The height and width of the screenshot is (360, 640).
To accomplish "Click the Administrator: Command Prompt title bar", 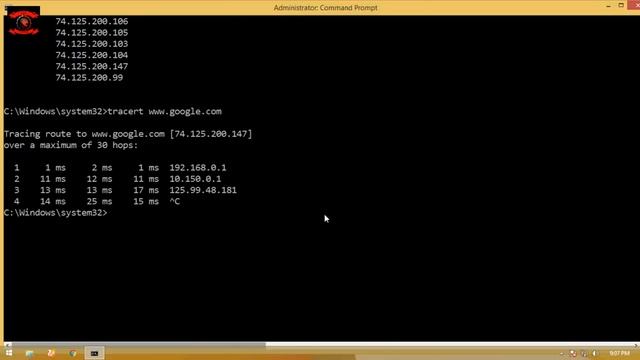I will tap(325, 8).
